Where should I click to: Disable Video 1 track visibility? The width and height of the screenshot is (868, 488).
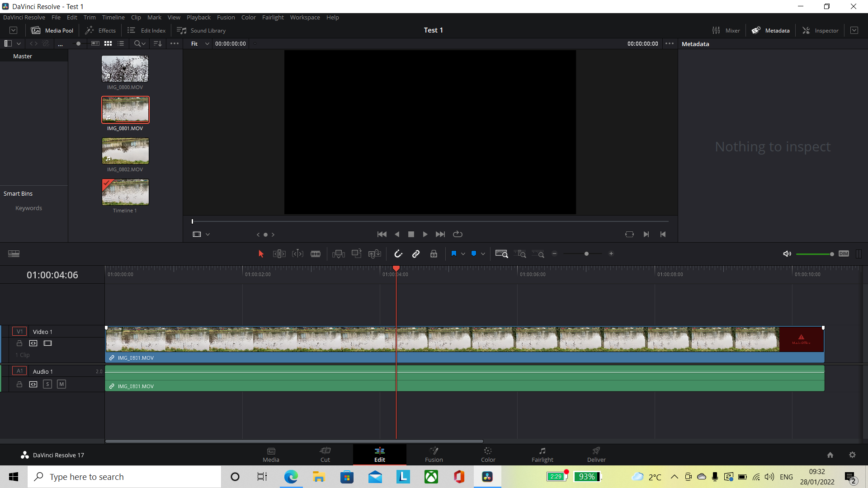coord(47,343)
